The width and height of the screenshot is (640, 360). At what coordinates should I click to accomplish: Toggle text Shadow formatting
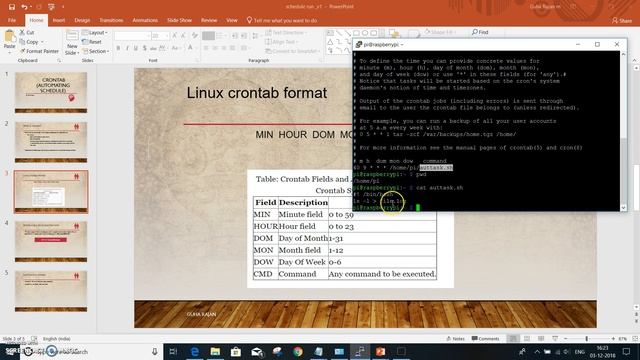click(144, 48)
